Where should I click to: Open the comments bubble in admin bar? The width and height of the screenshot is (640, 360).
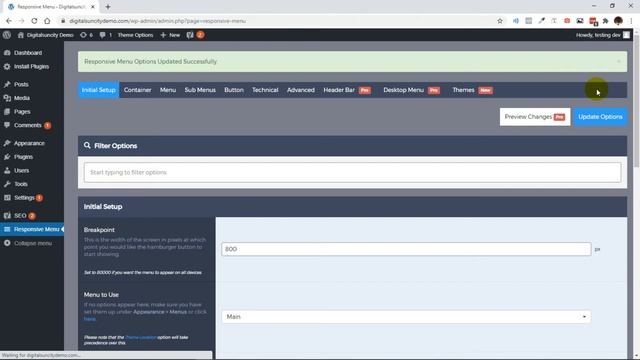[105, 35]
